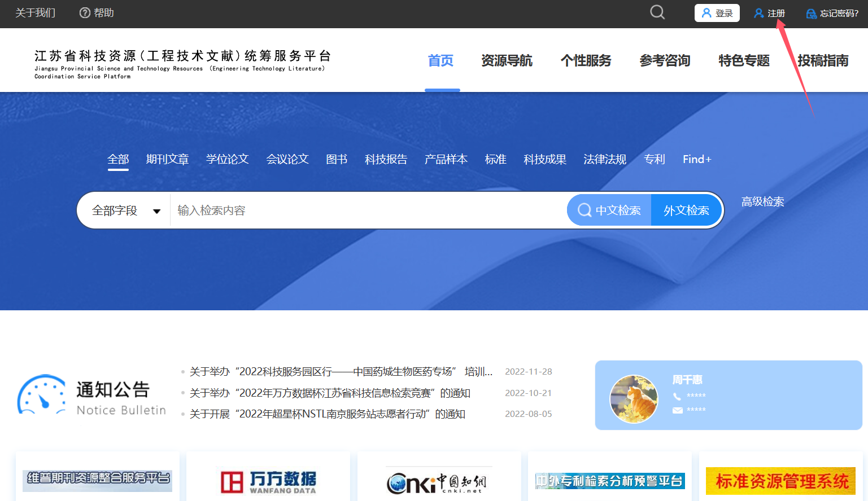Click the help question mark icon
The height and width of the screenshot is (501, 868).
click(85, 13)
